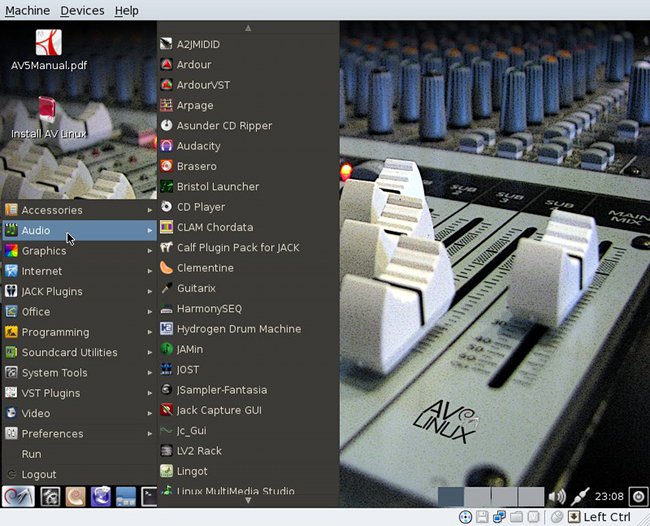Open the file manager launcher in the panel
The height and width of the screenshot is (526, 650).
tap(126, 496)
